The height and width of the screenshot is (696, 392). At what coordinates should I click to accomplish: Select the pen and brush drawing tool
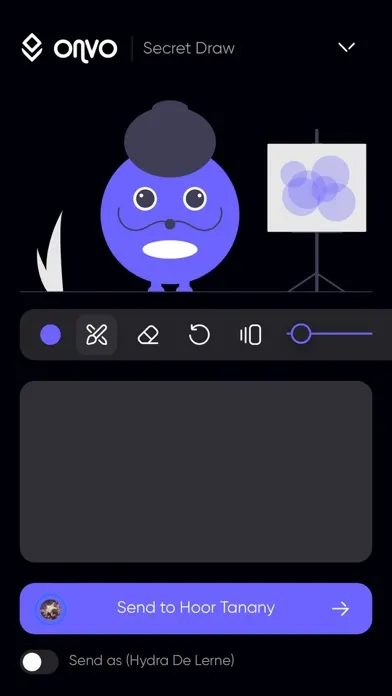click(97, 335)
